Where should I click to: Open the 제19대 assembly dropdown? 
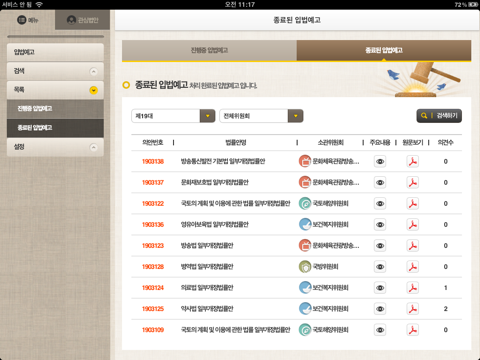click(x=173, y=116)
